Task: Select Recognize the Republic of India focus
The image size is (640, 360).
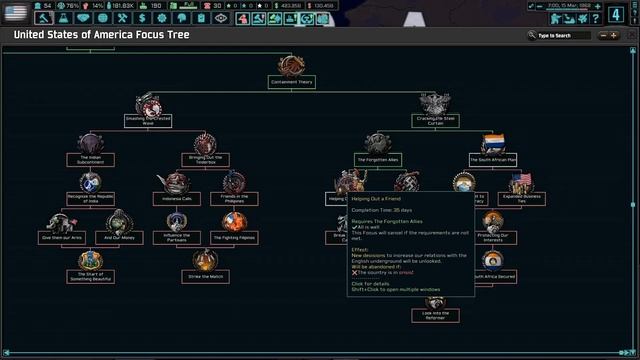Action: (91, 199)
